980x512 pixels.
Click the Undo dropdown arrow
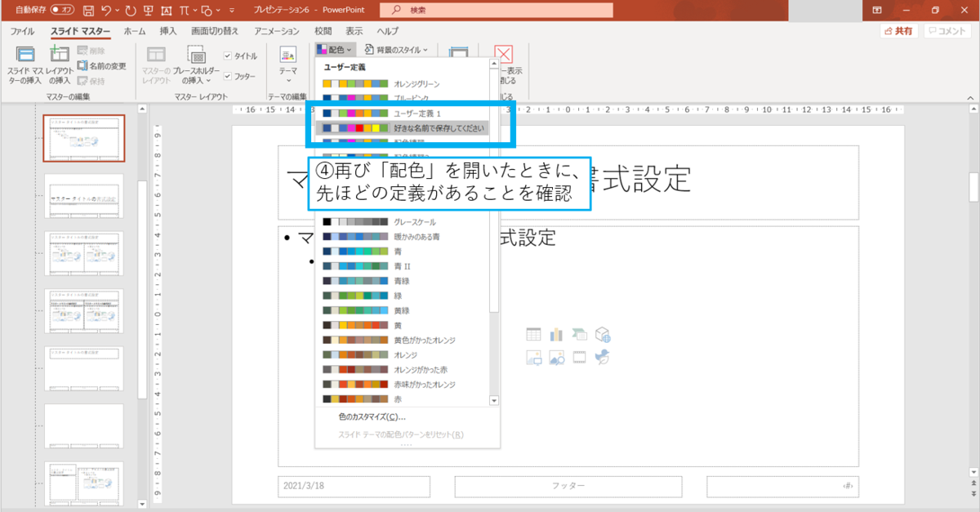coord(118,11)
